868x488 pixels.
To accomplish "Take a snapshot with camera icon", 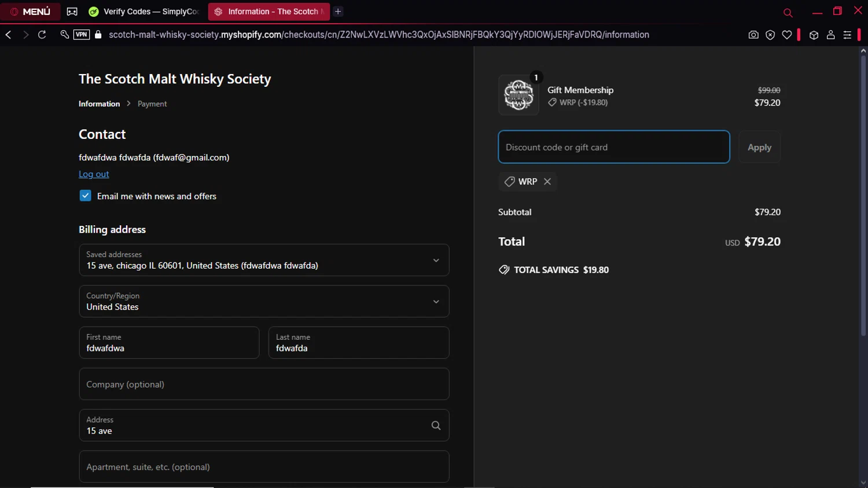I will (x=753, y=35).
